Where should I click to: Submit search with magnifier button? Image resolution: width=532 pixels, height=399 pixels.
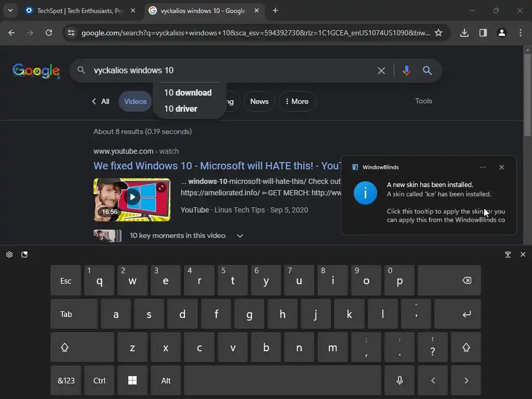point(427,70)
